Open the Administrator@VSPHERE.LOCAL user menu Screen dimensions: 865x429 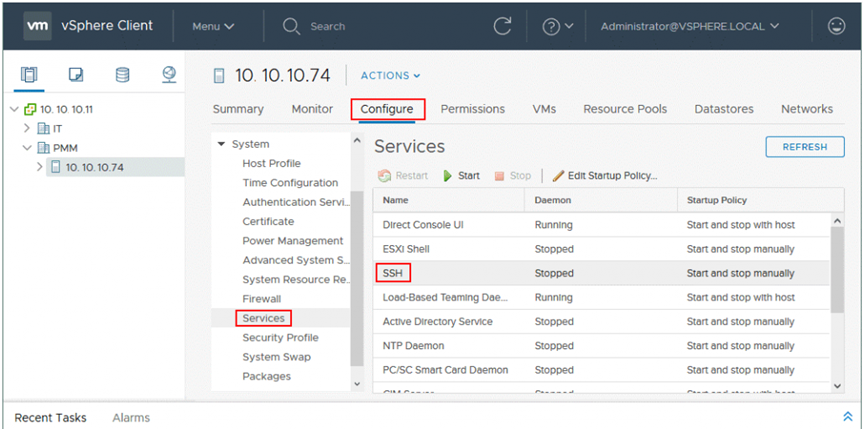690,26
